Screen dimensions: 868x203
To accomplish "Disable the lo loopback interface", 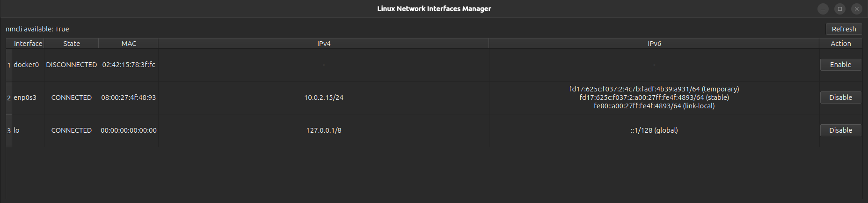I will tap(840, 130).
